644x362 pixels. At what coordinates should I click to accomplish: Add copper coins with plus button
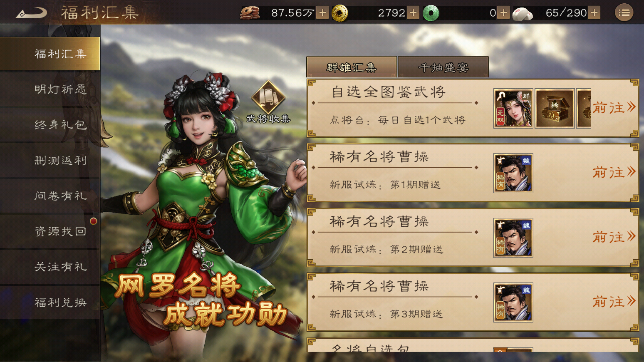pos(322,13)
